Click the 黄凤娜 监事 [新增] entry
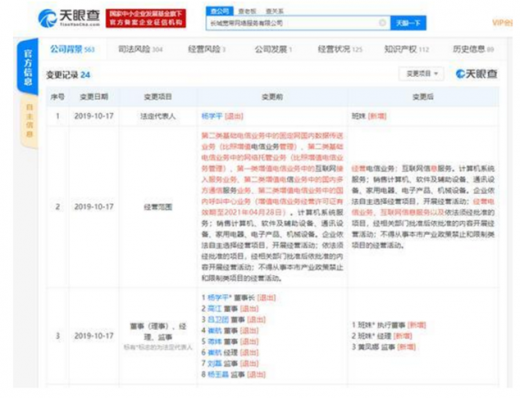Viewport: 520px width, 398px height. 384,347
